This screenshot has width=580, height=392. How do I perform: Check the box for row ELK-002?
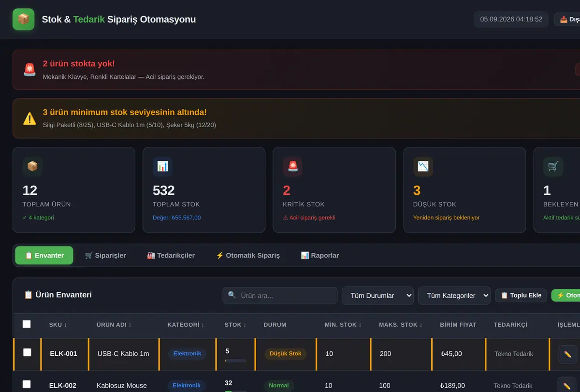(27, 385)
